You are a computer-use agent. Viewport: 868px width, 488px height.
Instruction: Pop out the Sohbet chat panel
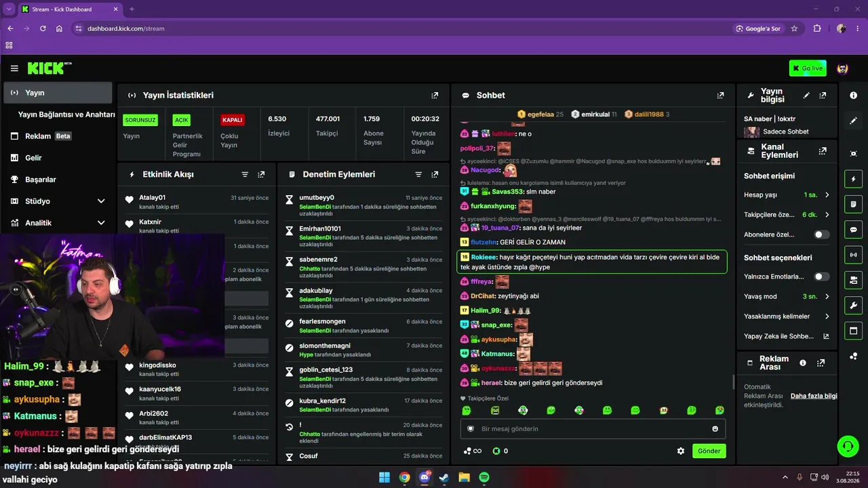(x=720, y=96)
